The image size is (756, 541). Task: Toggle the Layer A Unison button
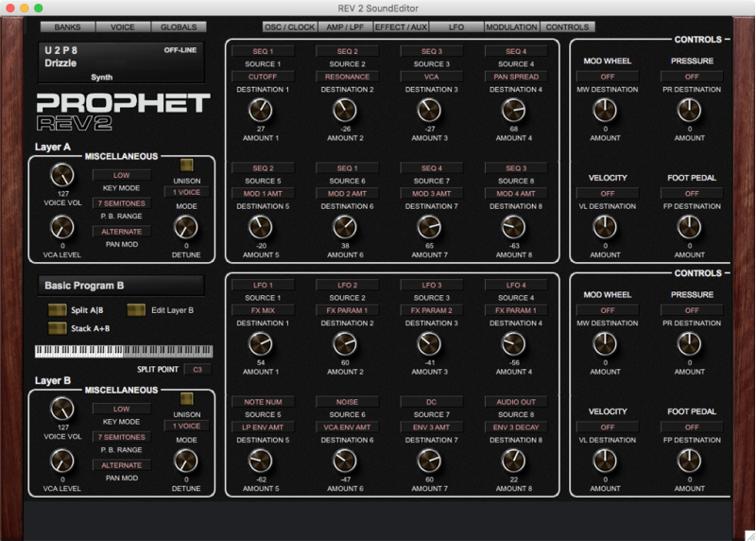coord(187,165)
